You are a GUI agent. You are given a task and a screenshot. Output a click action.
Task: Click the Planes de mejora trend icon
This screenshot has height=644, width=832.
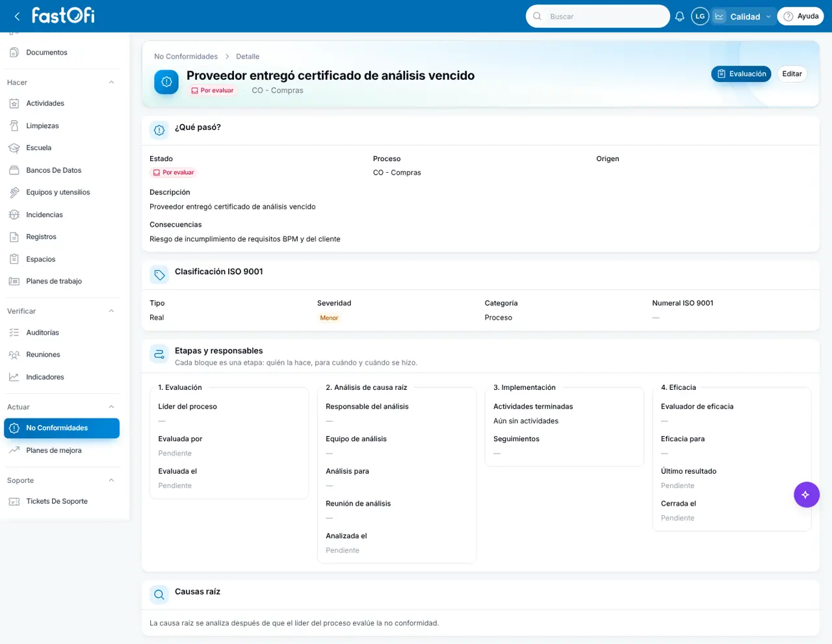14,450
